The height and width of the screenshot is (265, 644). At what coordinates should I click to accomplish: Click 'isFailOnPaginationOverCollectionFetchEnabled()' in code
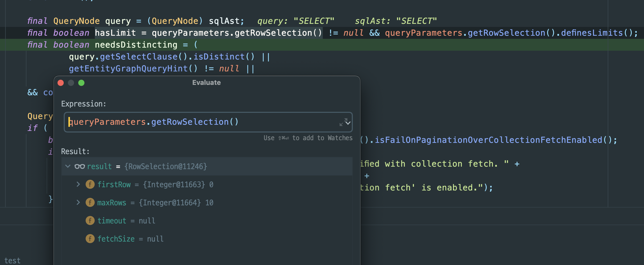(493, 140)
